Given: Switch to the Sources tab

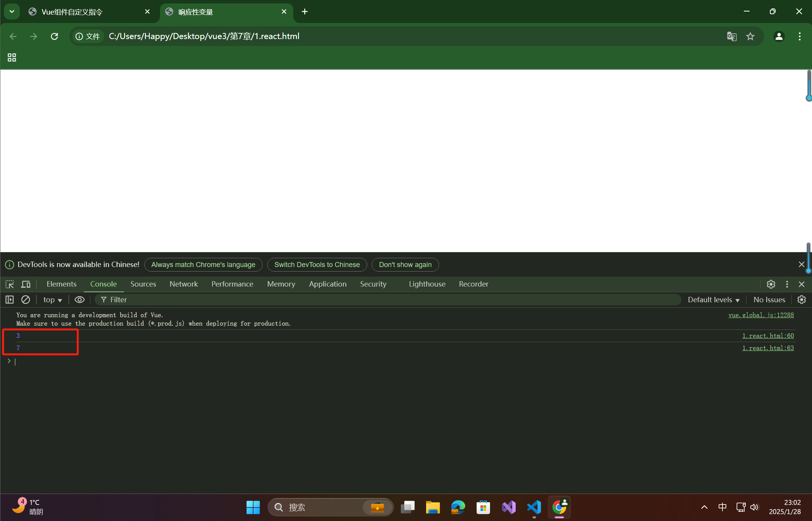Looking at the screenshot, I should pos(143,284).
